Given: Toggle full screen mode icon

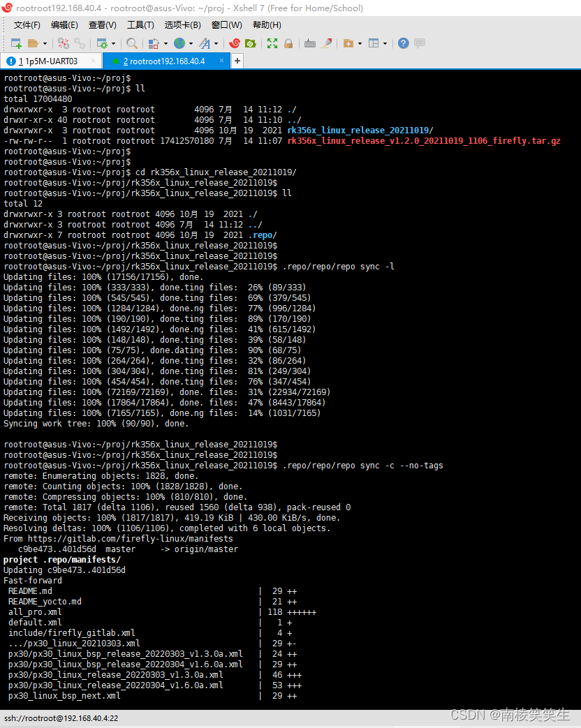Looking at the screenshot, I should point(272,43).
